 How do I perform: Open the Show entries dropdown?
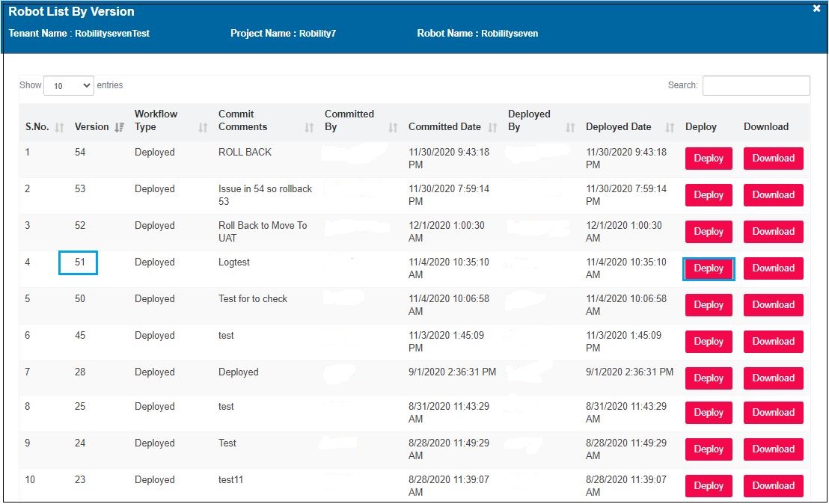click(69, 86)
